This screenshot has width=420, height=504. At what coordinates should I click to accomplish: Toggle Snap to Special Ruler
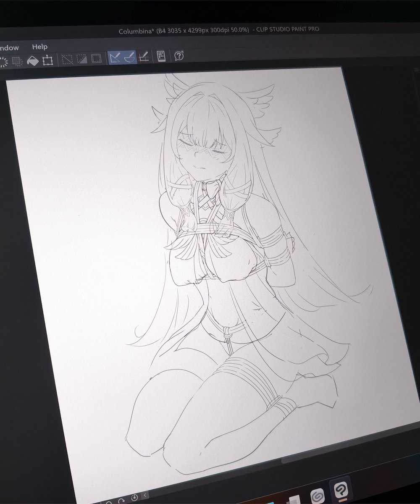click(x=129, y=57)
